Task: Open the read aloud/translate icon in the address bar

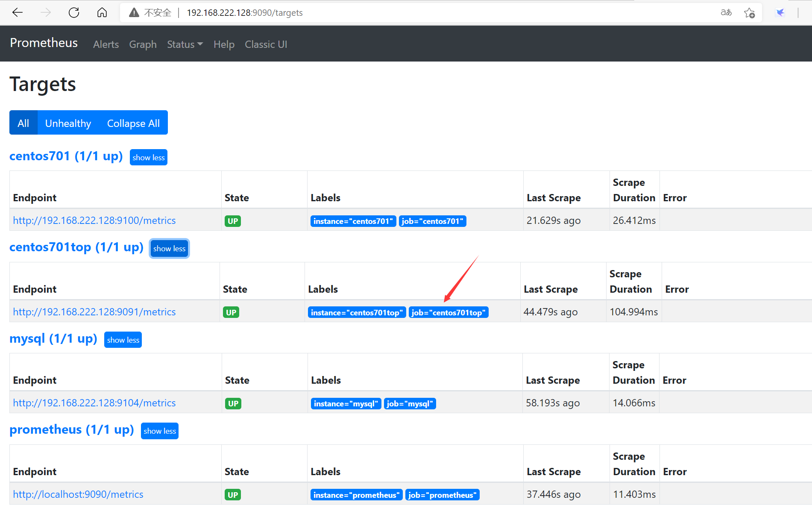Action: click(x=726, y=13)
